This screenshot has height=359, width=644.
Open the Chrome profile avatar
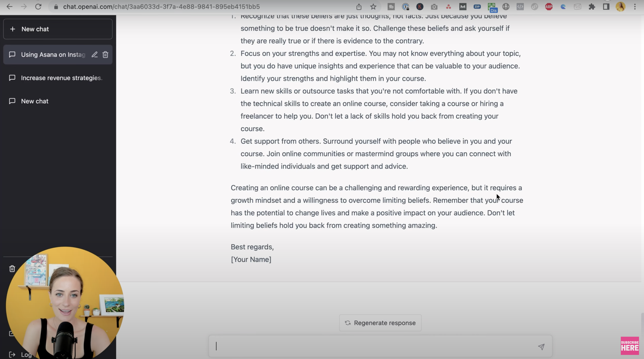coord(621,7)
